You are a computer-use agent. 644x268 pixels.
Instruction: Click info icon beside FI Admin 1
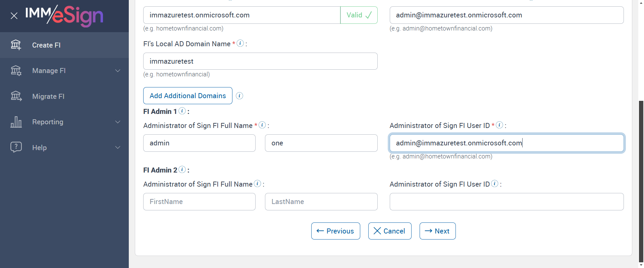pos(182,111)
